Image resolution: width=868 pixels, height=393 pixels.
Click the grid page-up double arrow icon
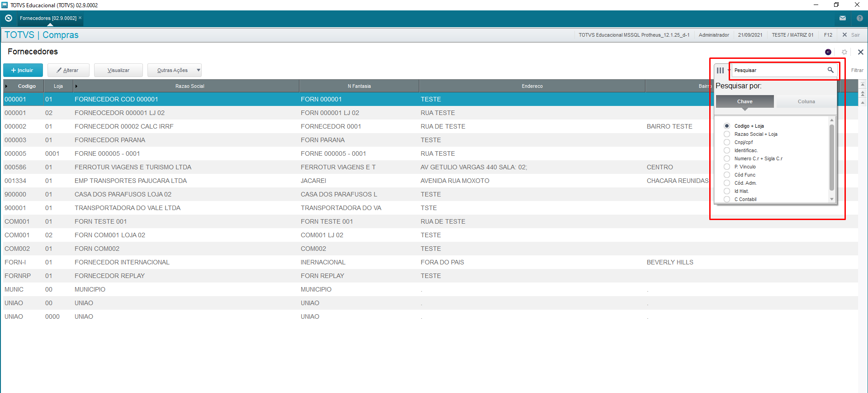click(x=863, y=94)
